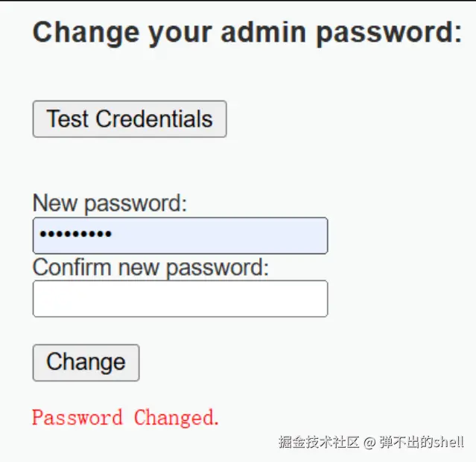Click the word "Test" on the credentials button
Viewport: 476px width, 462px height.
68,119
